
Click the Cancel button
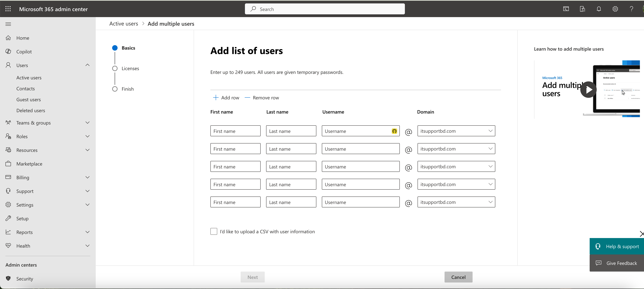[x=458, y=277]
